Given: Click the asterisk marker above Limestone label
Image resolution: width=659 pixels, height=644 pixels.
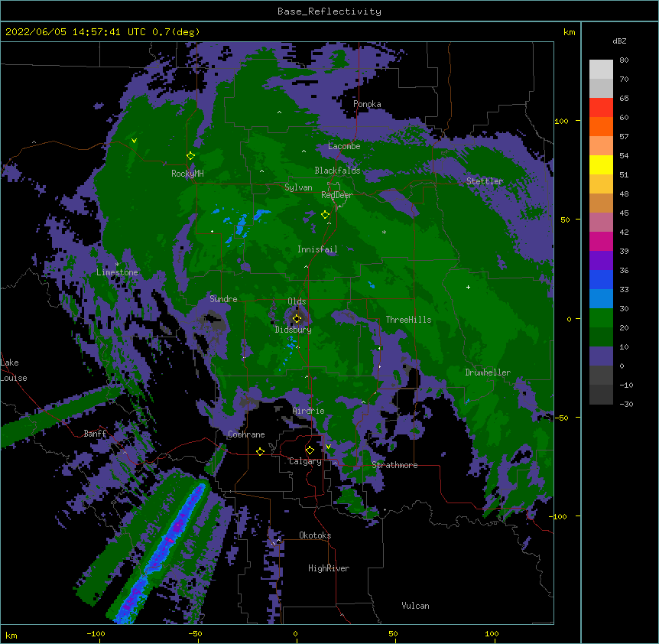Looking at the screenshot, I should pos(117,265).
